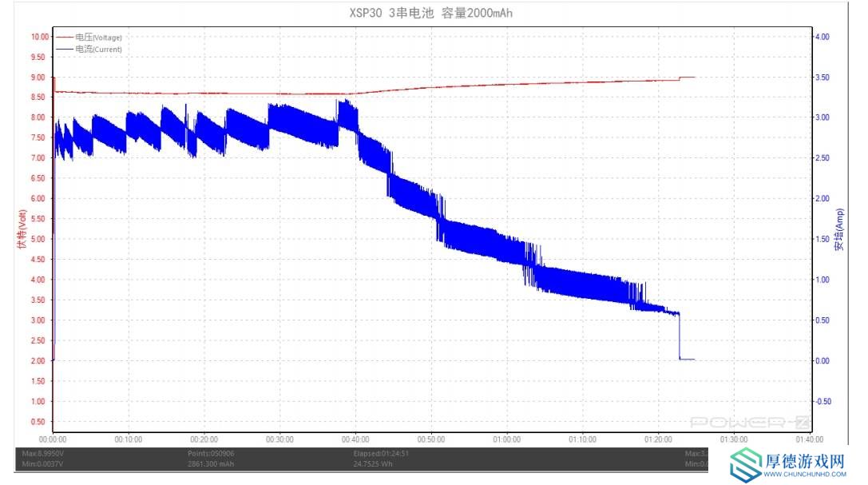Click the 00:10:00 time axis label
Screen dimensions: 868x485
pos(129,439)
